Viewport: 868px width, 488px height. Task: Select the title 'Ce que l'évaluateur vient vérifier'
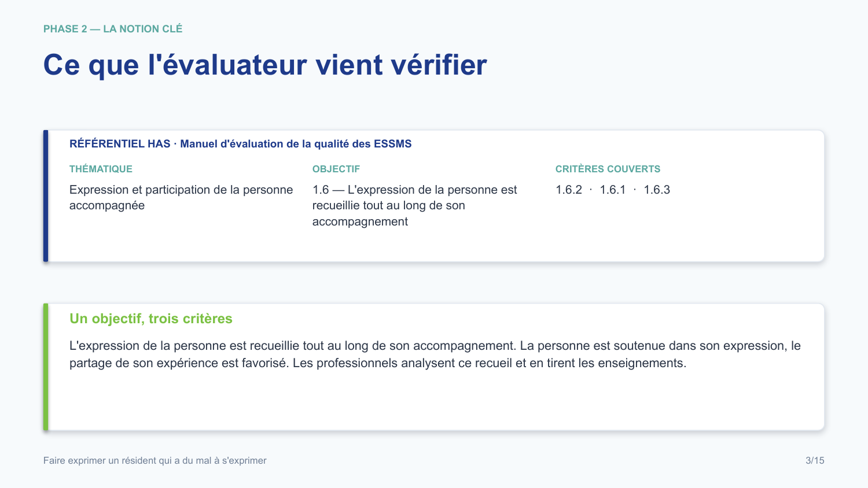pyautogui.click(x=265, y=65)
